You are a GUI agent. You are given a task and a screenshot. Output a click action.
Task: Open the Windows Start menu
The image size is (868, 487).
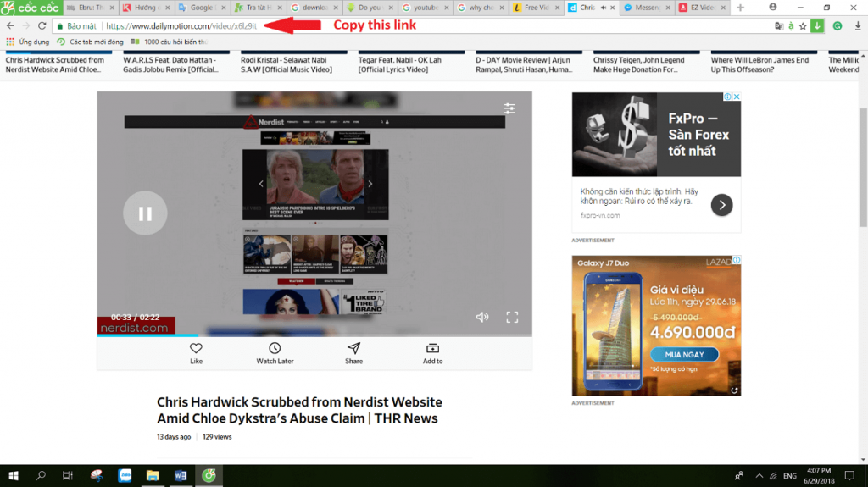[x=14, y=476]
